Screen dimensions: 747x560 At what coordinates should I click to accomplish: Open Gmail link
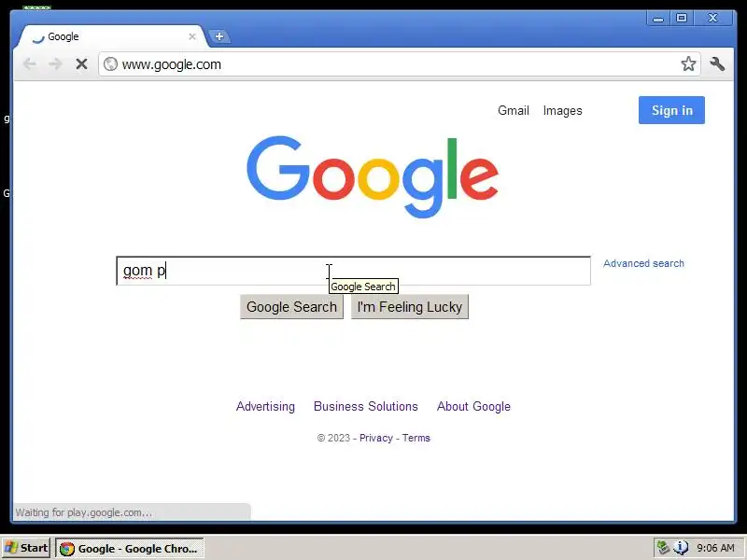513,110
